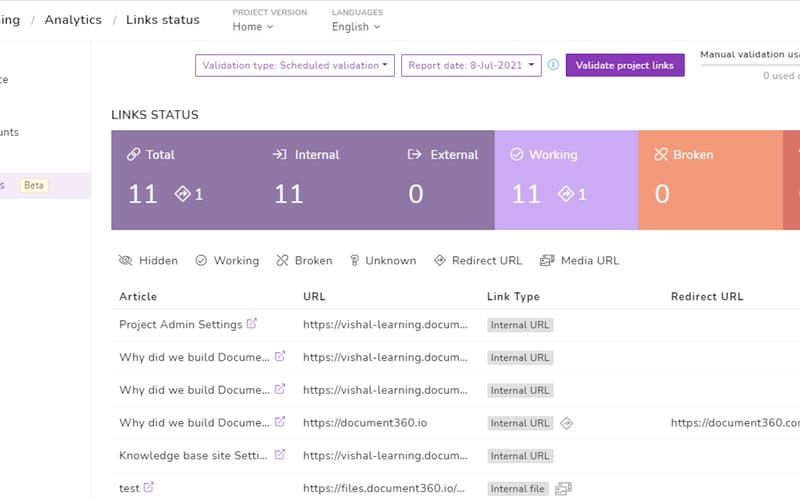Click the Beta badge in sidebar
Screen dimensions: 800x500
point(34,185)
